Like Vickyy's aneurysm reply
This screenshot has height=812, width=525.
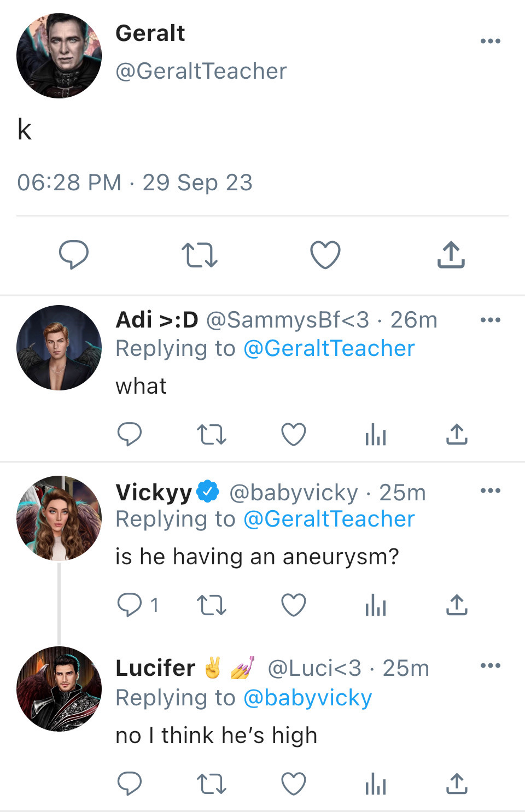(293, 605)
